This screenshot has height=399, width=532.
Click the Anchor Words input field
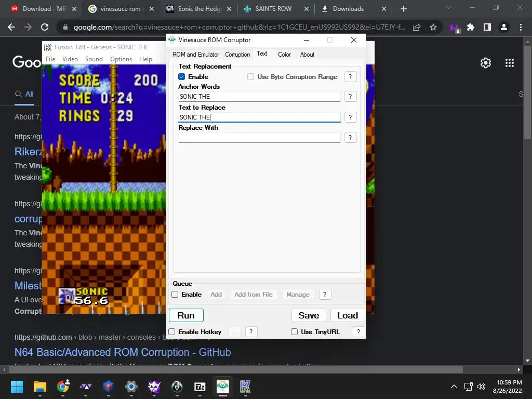pyautogui.click(x=259, y=96)
